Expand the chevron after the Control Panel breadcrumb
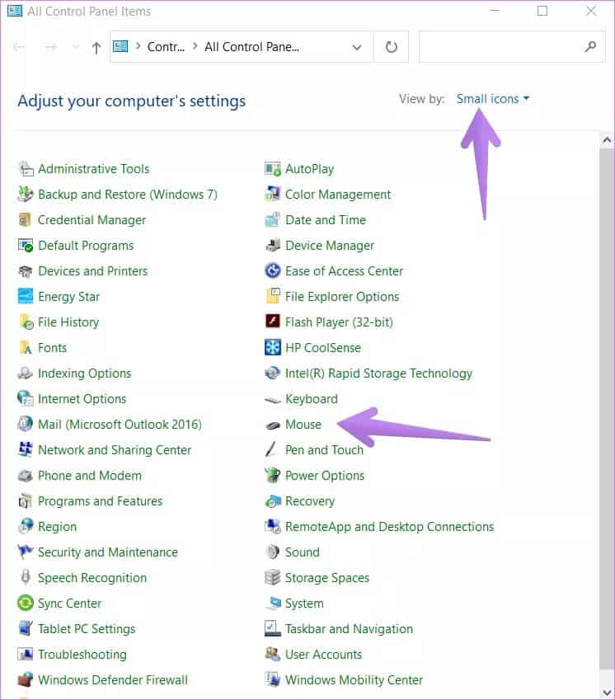Image resolution: width=615 pixels, height=700 pixels. tap(195, 46)
